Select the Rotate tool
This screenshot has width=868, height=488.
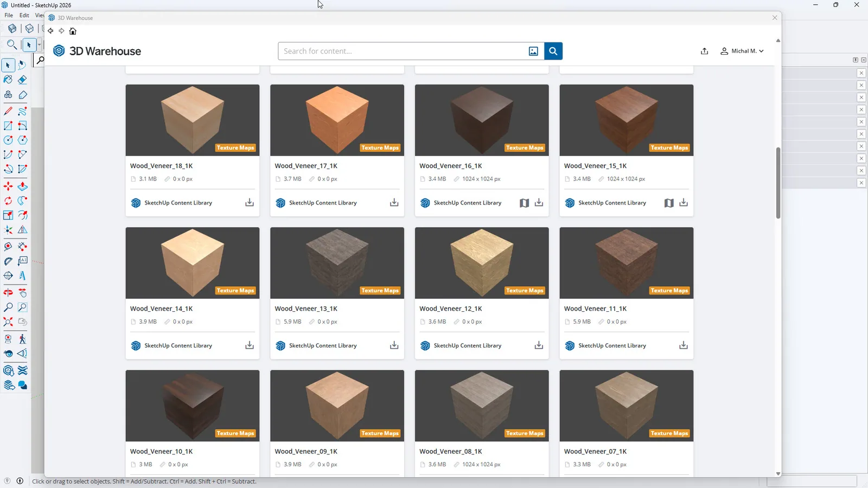[8, 201]
